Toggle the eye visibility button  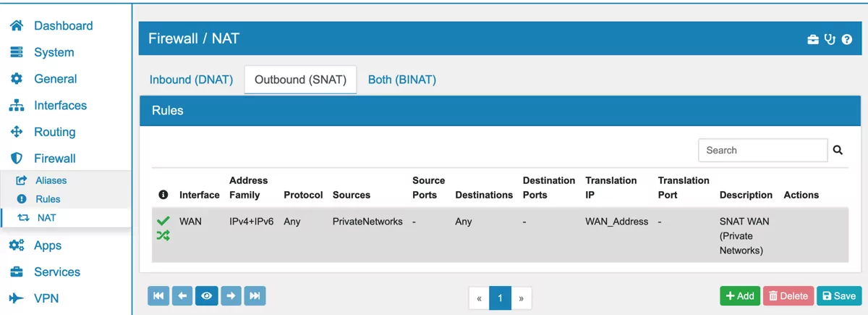tap(207, 295)
